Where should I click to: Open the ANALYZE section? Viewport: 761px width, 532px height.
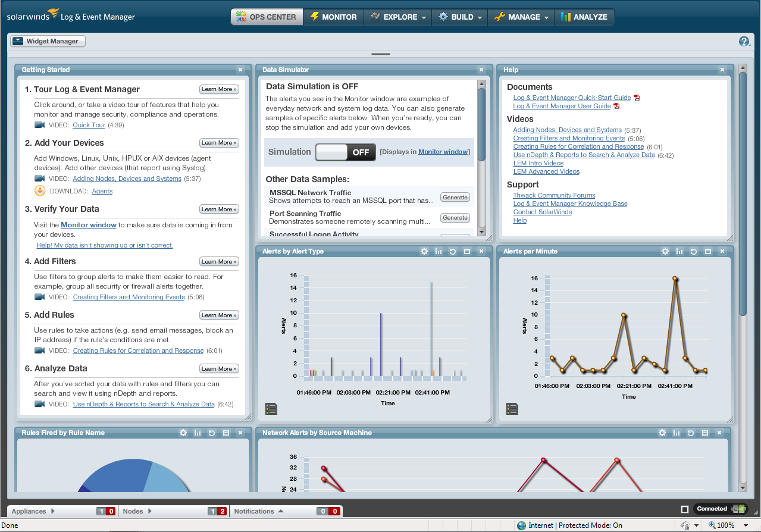(584, 17)
